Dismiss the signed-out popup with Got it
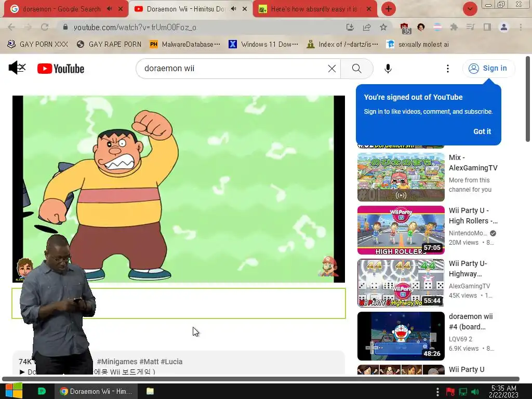Screen dimensions: 532x399 (x=482, y=131)
